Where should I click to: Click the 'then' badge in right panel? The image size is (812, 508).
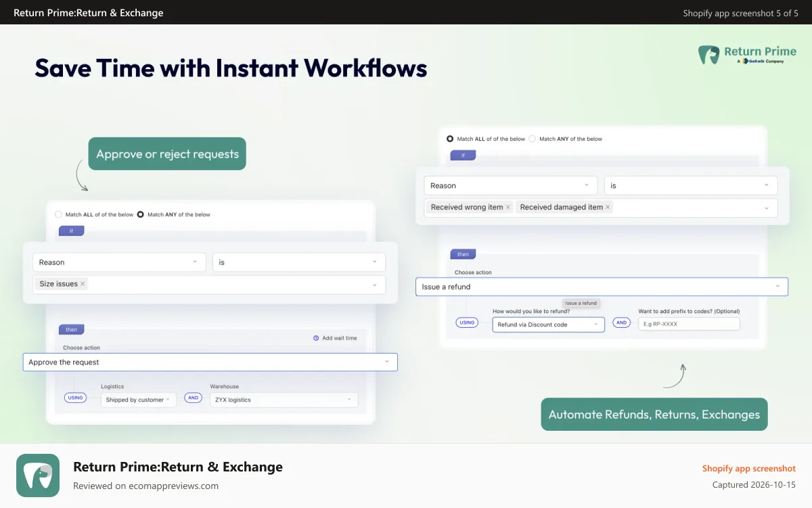[x=463, y=254]
